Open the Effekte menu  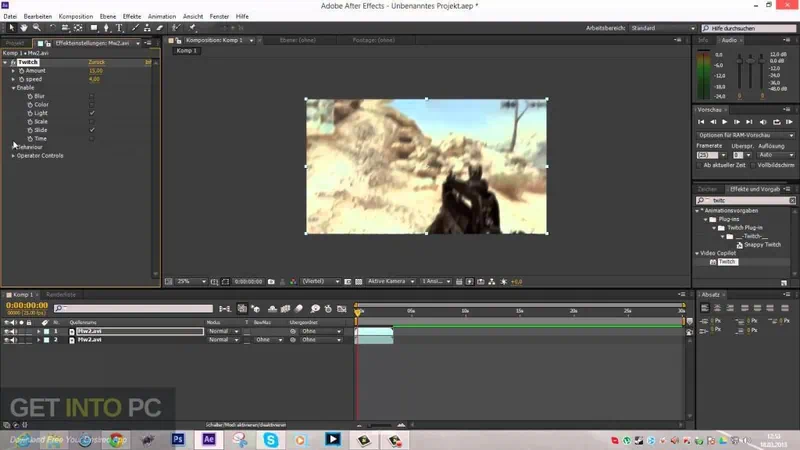click(x=132, y=17)
